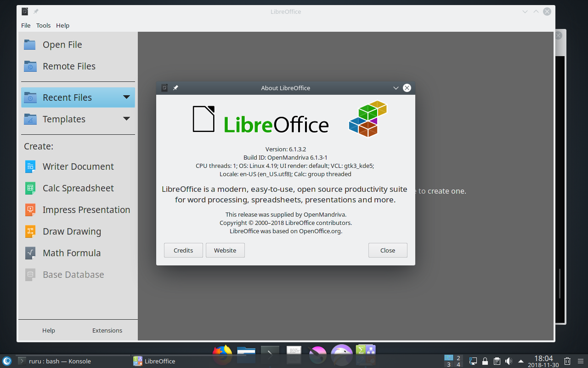Switch to the Konsole taskbar entry
This screenshot has height=368, width=588.
(73, 361)
